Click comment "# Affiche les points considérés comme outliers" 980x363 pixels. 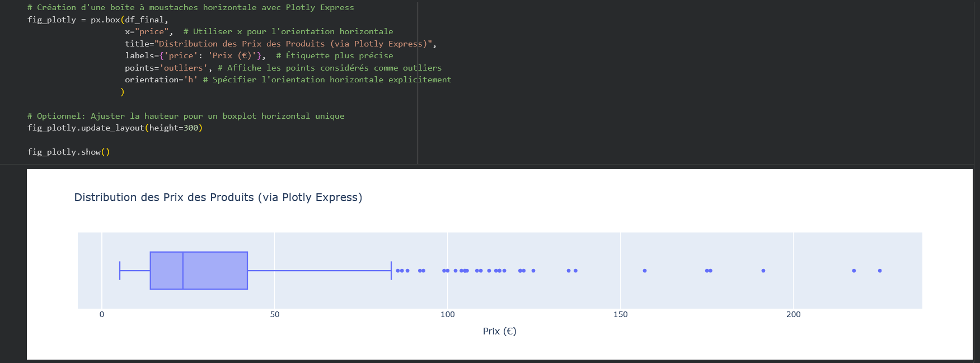(330, 68)
